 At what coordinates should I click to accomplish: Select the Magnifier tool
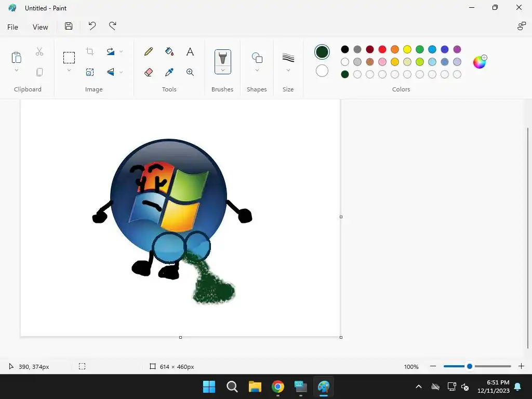coord(190,72)
